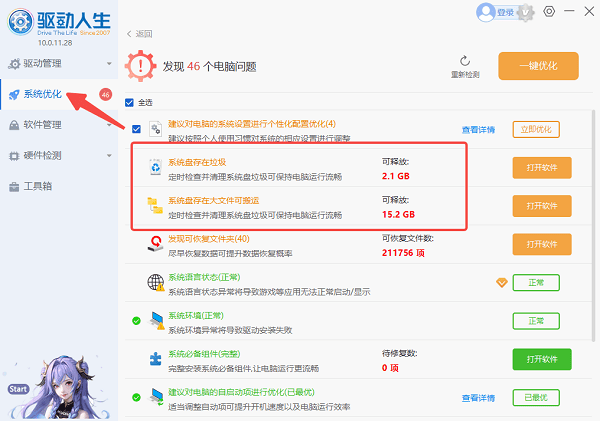The image size is (600, 421).
Task: Click the orange 一键优化 button
Action: tap(537, 66)
